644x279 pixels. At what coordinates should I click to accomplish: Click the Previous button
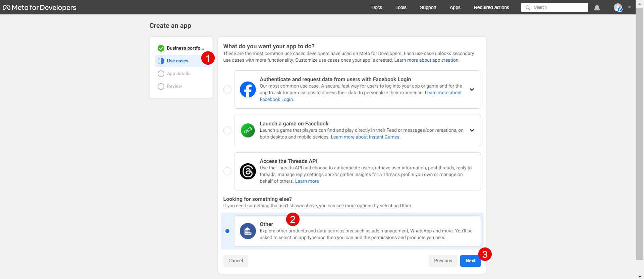click(443, 261)
